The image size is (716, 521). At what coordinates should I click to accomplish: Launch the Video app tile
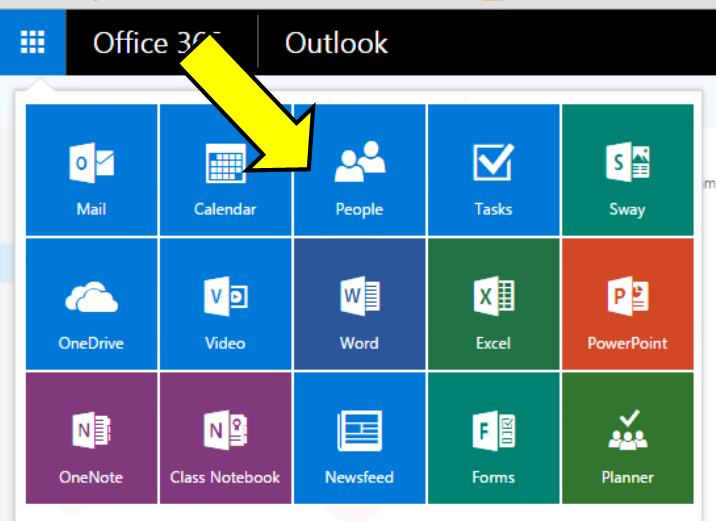tap(226, 304)
